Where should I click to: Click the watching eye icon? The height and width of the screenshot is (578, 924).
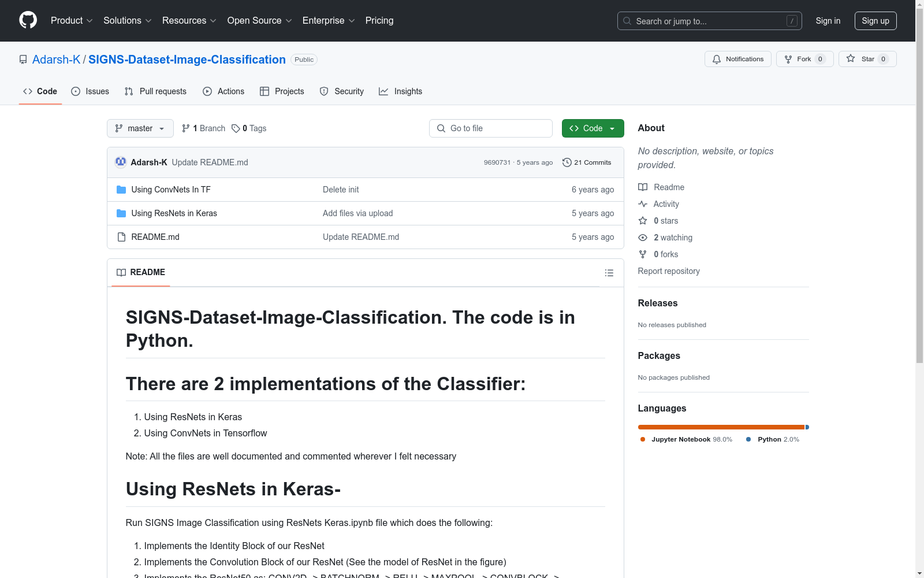click(643, 238)
